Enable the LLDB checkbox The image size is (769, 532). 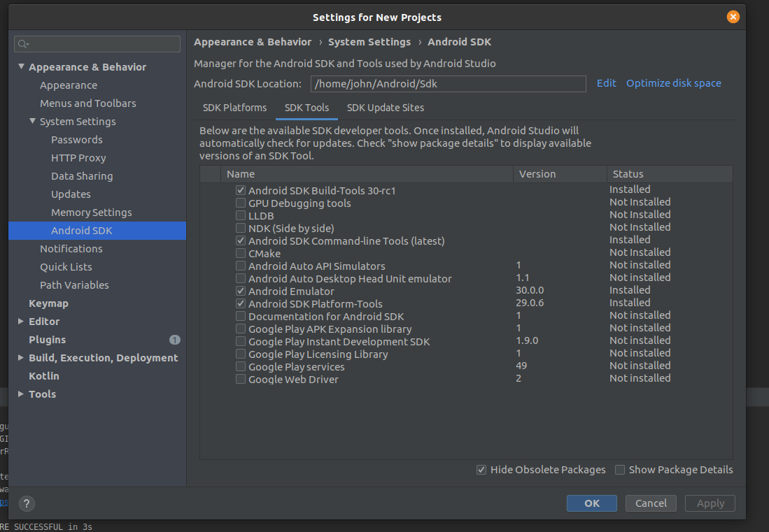pos(240,215)
